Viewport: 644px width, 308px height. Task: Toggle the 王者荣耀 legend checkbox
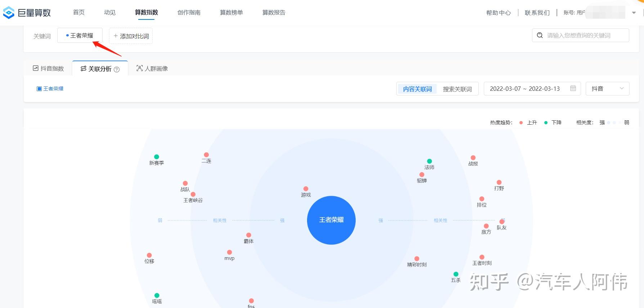click(x=39, y=89)
